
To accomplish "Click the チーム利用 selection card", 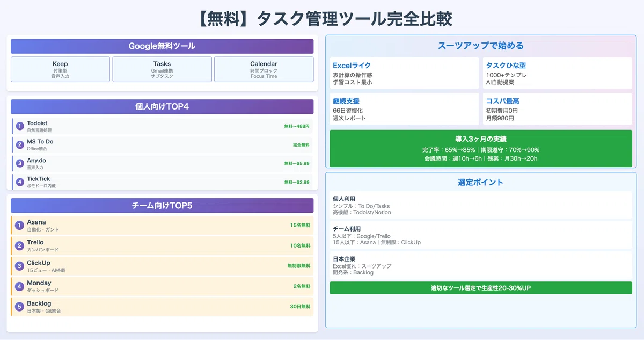I will pos(481,235).
